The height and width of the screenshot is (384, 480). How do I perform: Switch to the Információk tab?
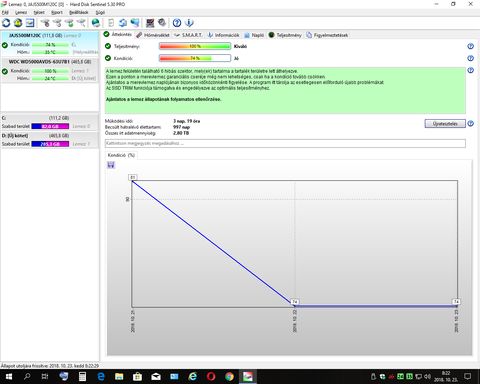tap(223, 35)
